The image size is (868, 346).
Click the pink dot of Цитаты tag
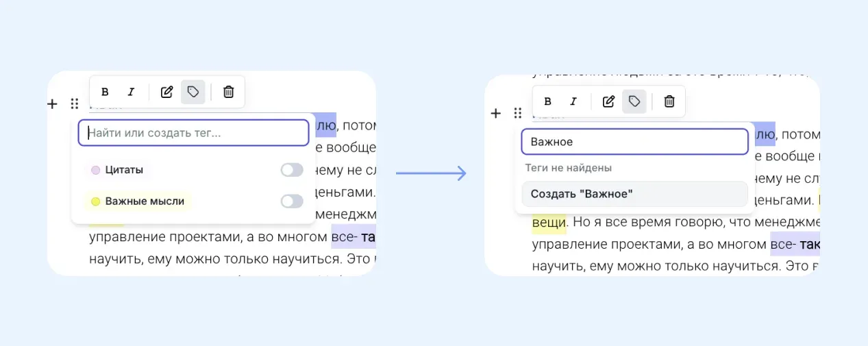[96, 170]
